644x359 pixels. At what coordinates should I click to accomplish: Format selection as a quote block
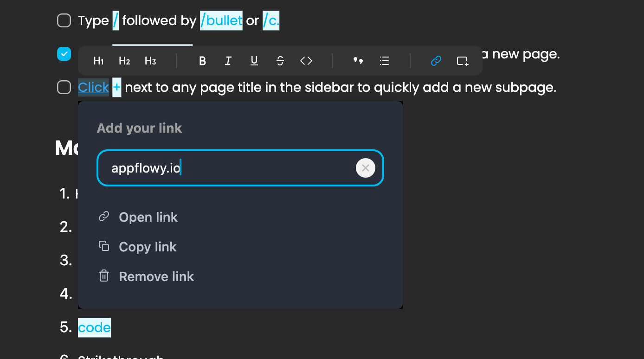click(x=358, y=61)
